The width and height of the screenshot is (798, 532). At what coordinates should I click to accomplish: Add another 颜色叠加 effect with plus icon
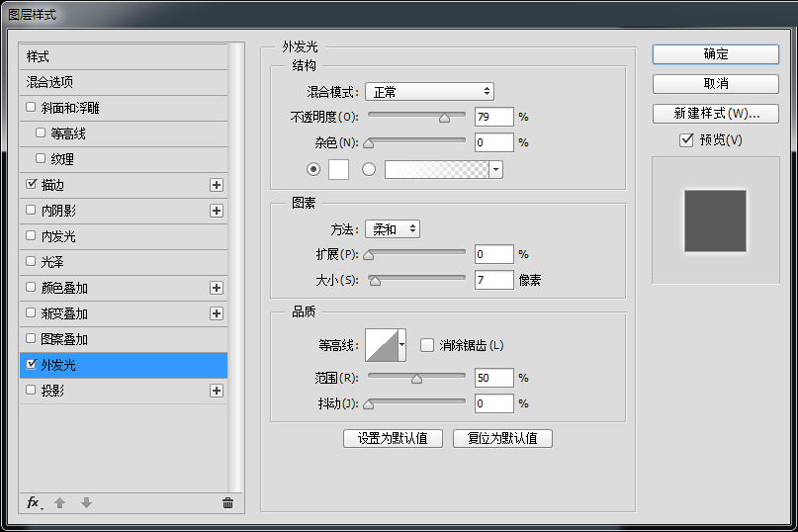point(217,288)
